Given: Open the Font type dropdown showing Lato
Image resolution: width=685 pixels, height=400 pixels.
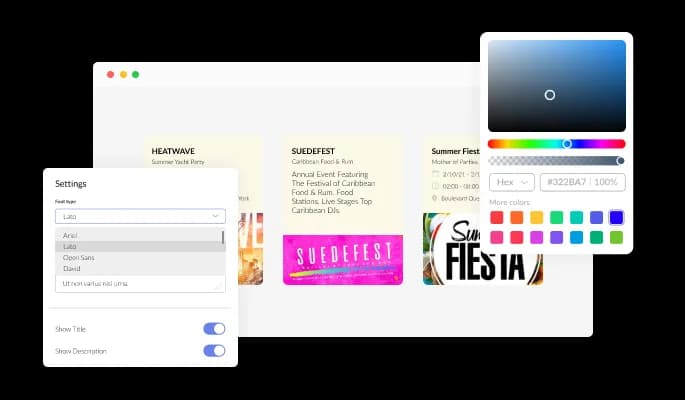Looking at the screenshot, I should (140, 216).
